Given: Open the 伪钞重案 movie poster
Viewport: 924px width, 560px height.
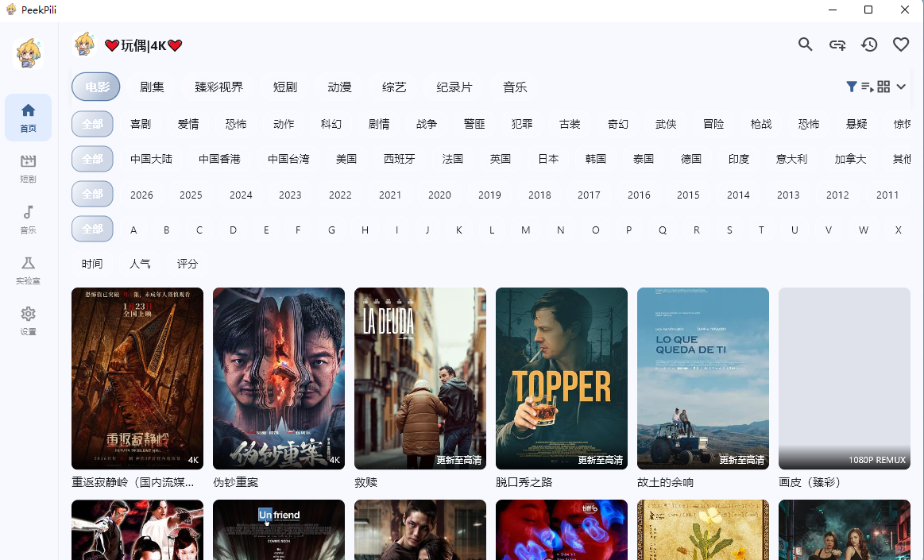Looking at the screenshot, I should 279,378.
